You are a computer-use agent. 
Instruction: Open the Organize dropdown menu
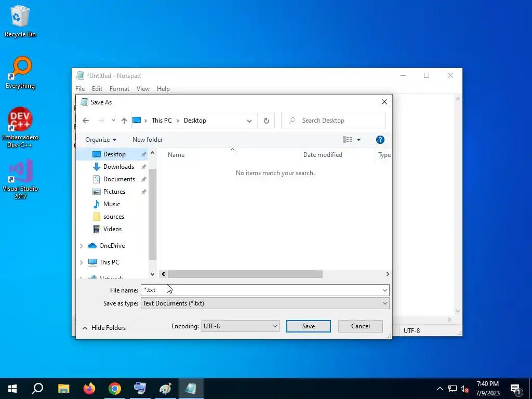point(101,140)
